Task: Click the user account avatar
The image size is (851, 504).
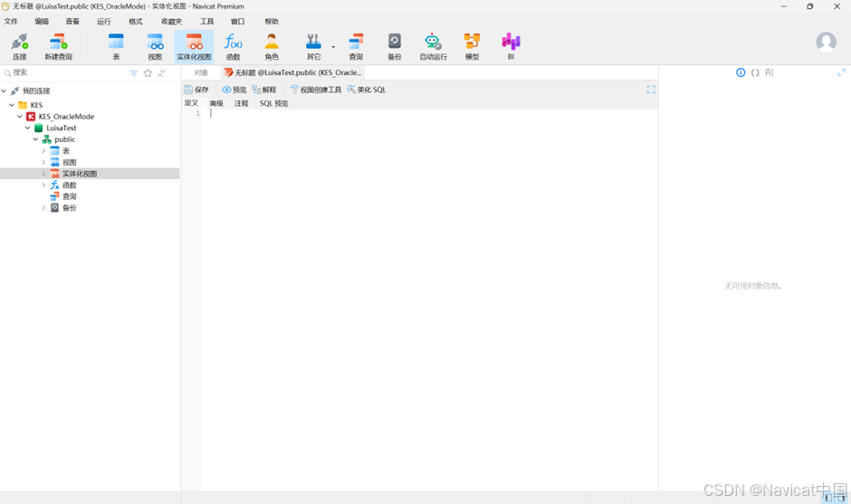Action: pyautogui.click(x=826, y=42)
